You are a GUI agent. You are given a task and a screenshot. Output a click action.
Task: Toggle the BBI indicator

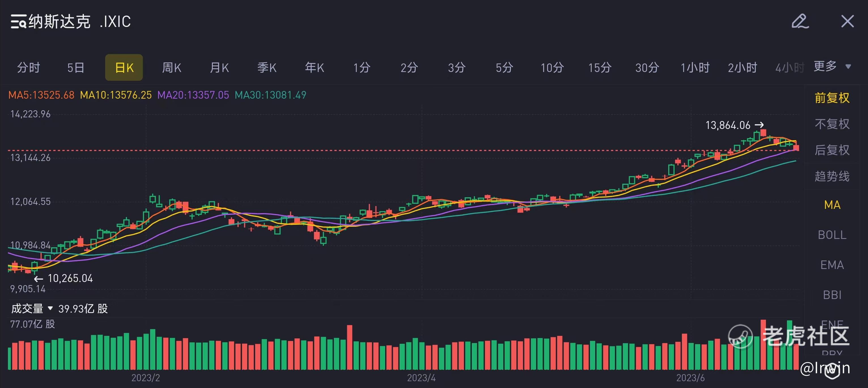coord(832,295)
